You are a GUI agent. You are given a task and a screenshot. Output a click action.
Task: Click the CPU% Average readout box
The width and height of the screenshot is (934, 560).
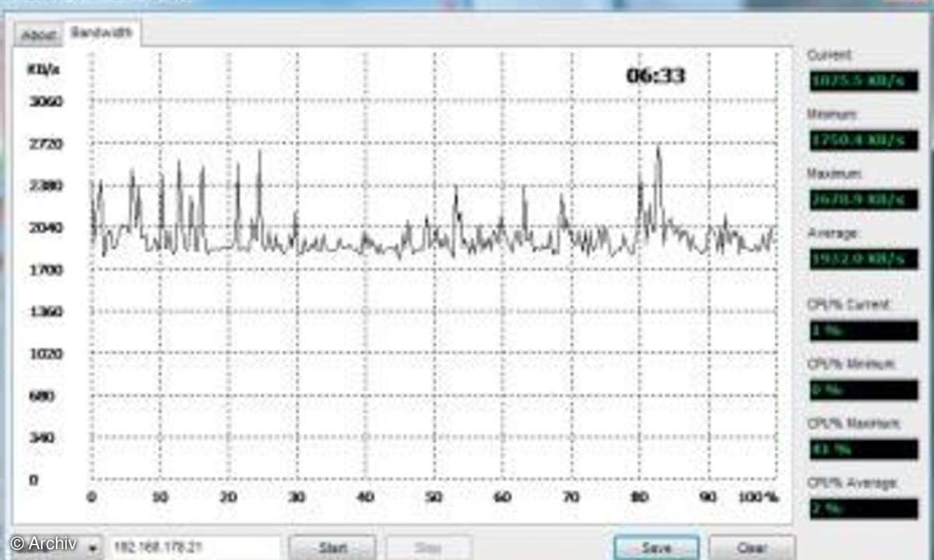863,509
